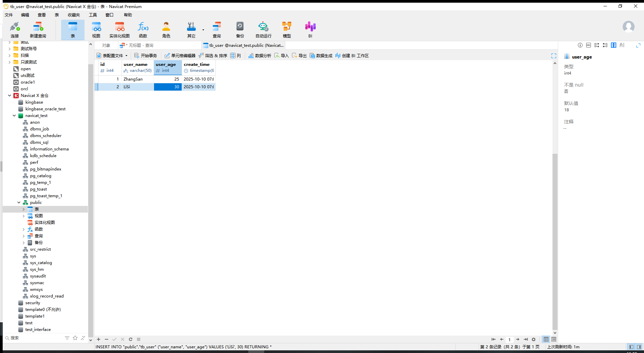Toggle the right information pane
The image size is (644, 353).
[639, 347]
